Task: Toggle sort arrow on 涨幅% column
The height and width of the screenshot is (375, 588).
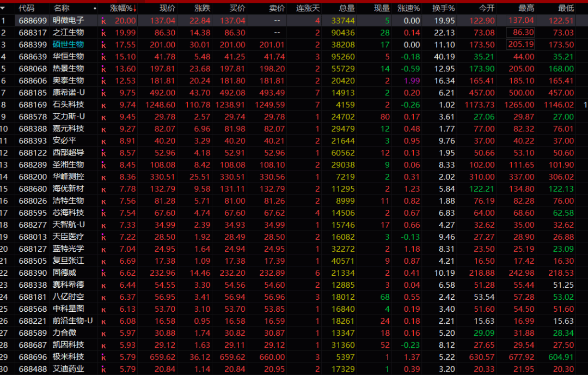Action: click(135, 8)
